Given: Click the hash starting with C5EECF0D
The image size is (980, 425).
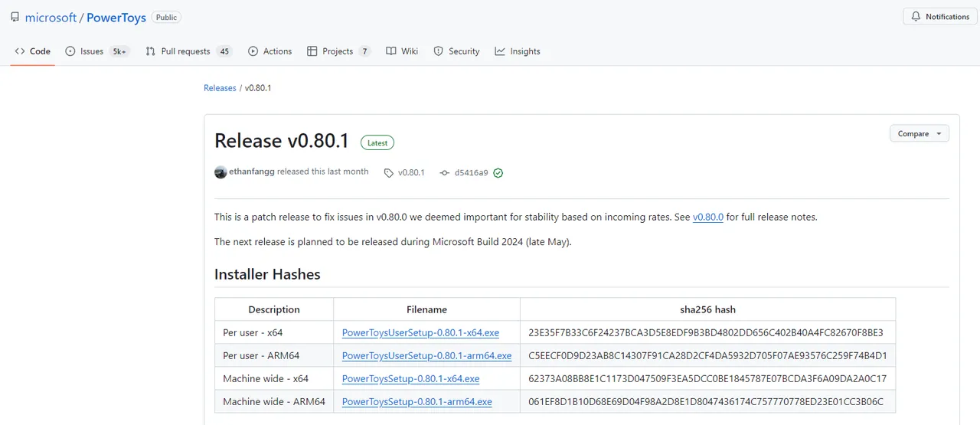Looking at the screenshot, I should click(x=707, y=356).
